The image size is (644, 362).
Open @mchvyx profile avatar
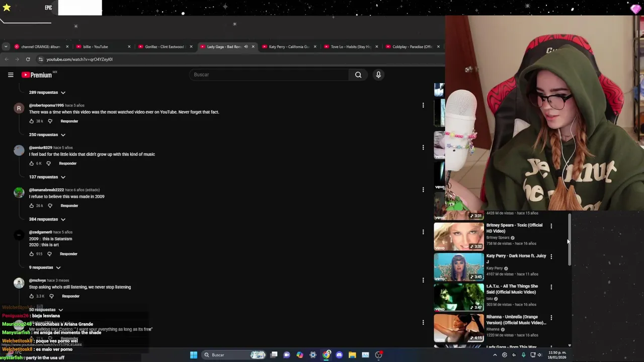[x=19, y=283]
